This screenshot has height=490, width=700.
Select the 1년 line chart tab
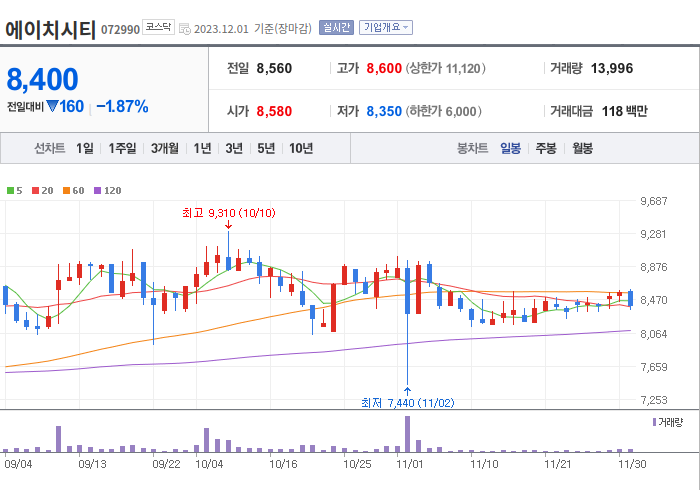tap(202, 148)
